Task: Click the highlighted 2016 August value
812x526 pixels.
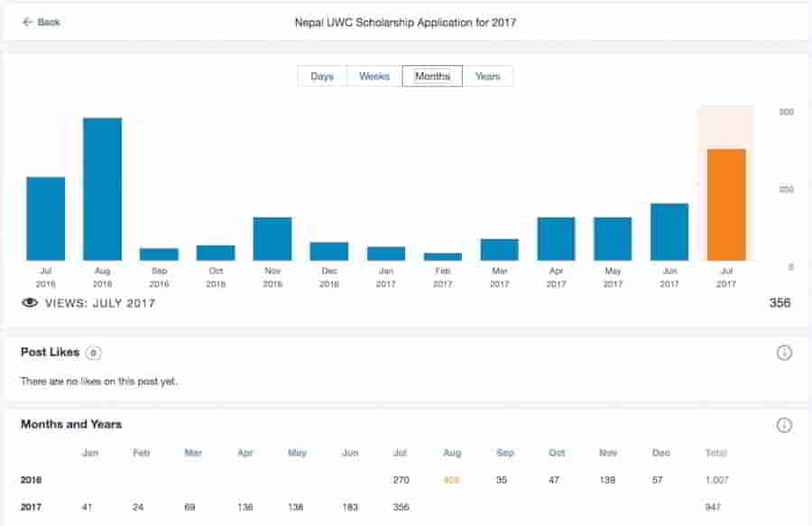Action: [452, 480]
